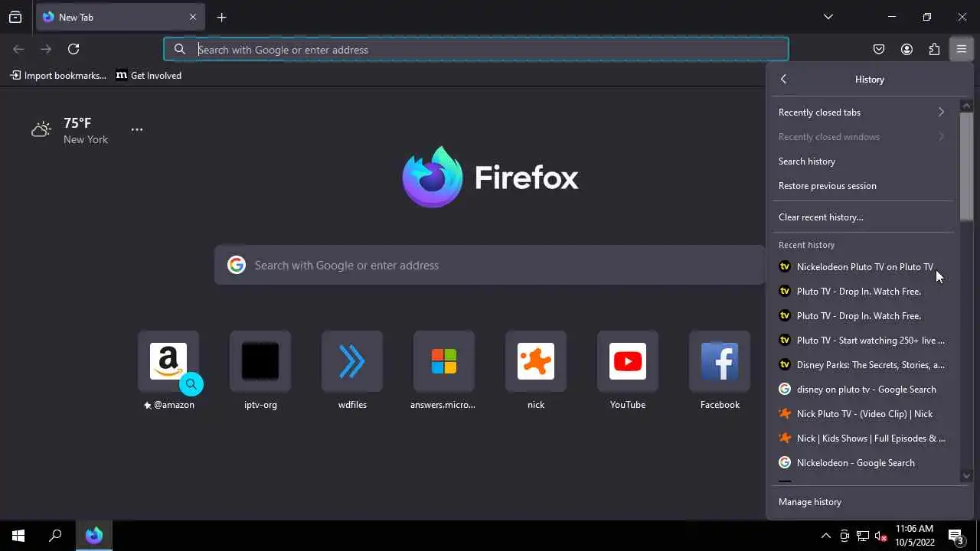Open the New York weather forecast
The width and height of the screenshot is (980, 551).
coord(70,130)
